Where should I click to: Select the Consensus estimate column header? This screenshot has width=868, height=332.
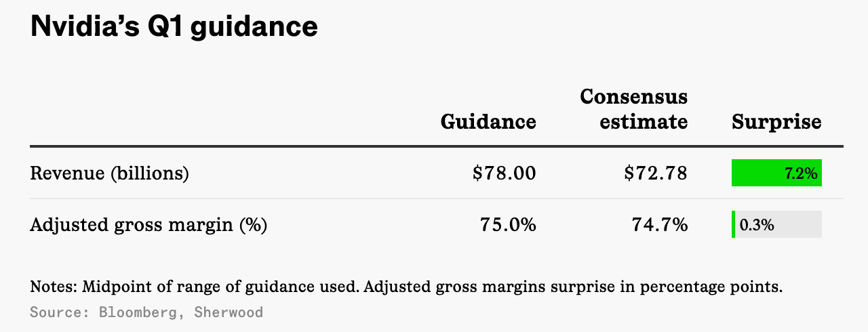[x=634, y=109]
